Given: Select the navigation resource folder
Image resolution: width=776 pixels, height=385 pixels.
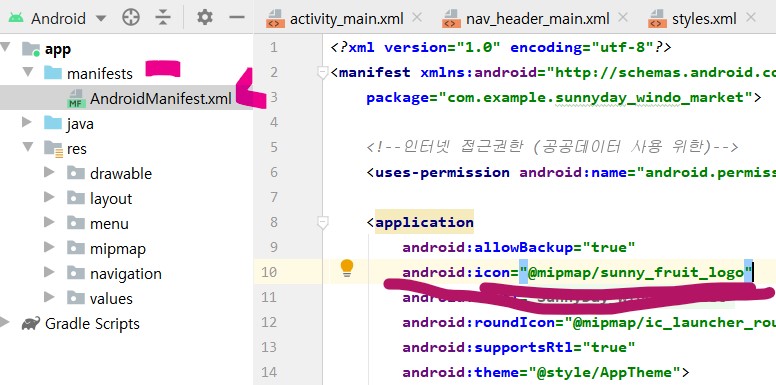Looking at the screenshot, I should (126, 274).
